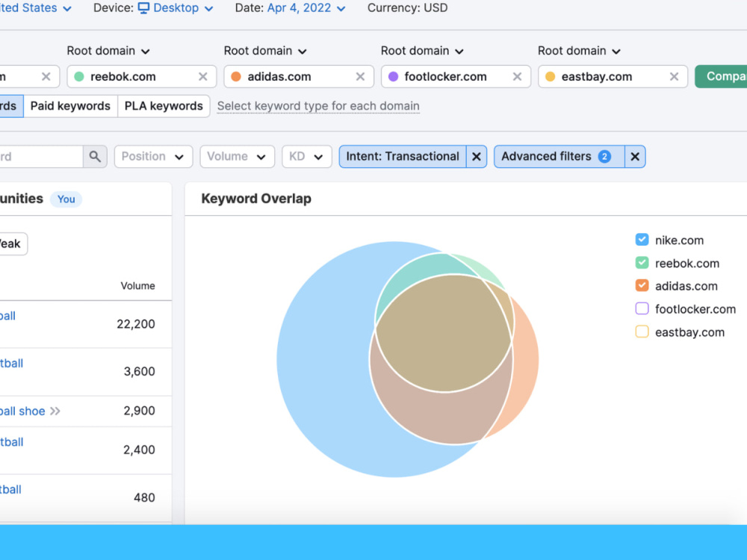Click the yellow dot on eastbay.com field
Viewport: 747px width, 560px height.
[x=550, y=77]
